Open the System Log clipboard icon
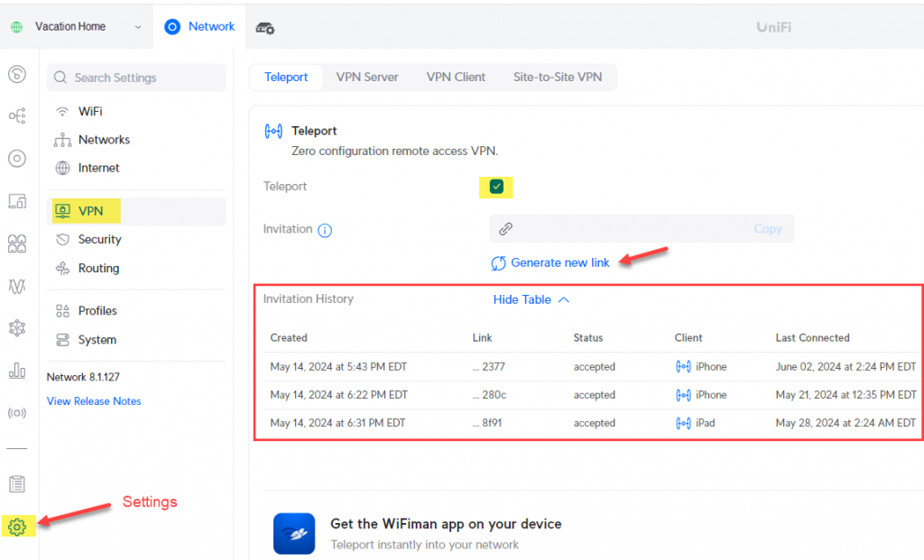The width and height of the screenshot is (924, 560). (x=17, y=484)
